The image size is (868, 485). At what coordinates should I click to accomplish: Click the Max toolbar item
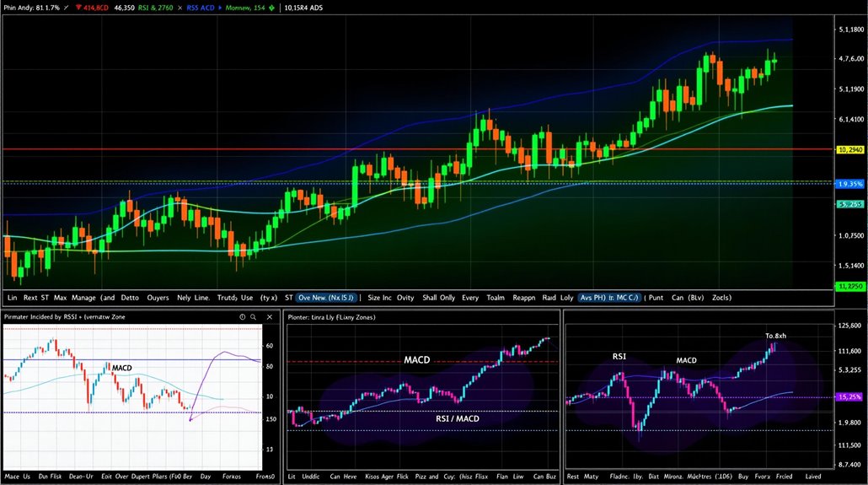coord(61,298)
